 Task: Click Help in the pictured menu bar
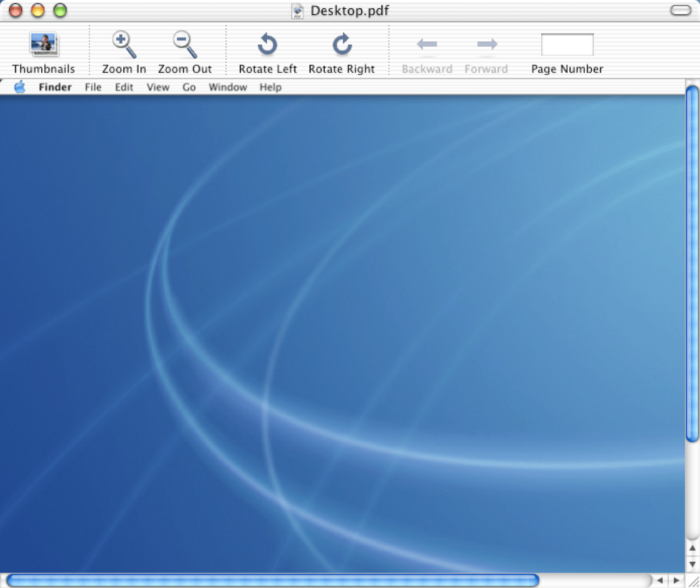pos(270,87)
